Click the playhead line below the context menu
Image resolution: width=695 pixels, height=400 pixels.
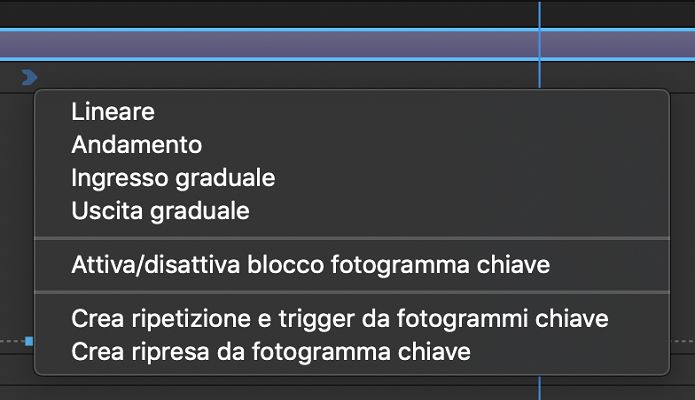coord(539,388)
